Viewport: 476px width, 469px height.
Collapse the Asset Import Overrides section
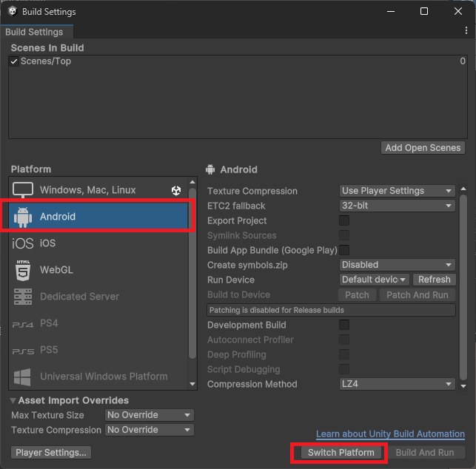(x=13, y=401)
